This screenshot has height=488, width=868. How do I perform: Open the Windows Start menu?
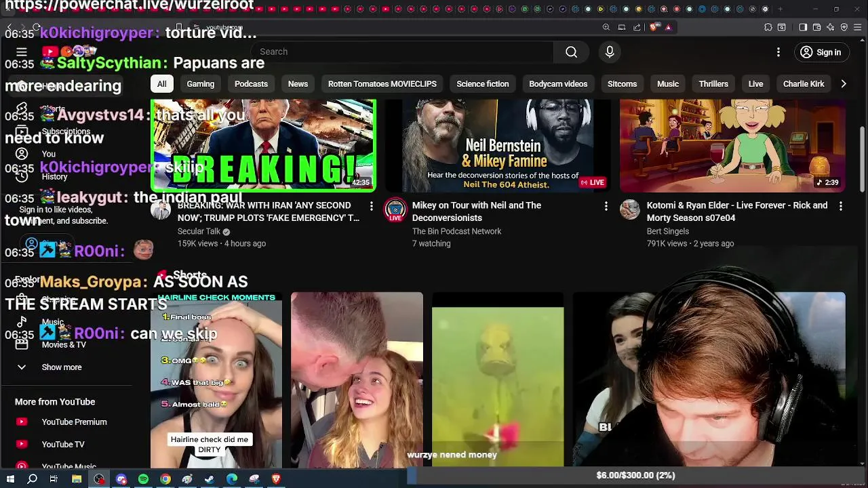(10, 479)
